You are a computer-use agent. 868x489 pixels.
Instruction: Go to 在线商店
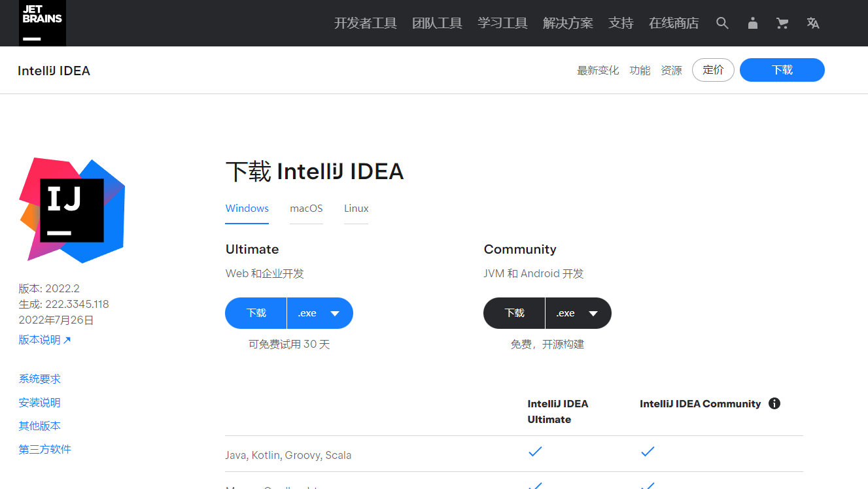point(674,24)
